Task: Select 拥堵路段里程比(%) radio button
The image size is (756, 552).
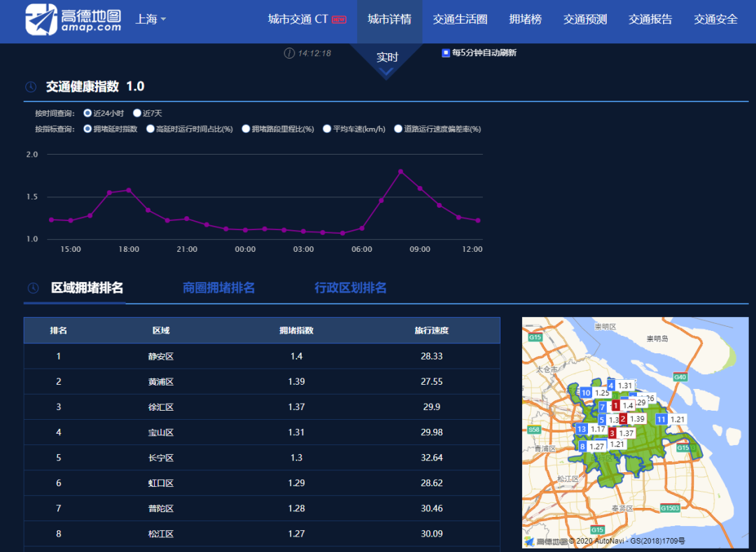Action: coord(246,129)
